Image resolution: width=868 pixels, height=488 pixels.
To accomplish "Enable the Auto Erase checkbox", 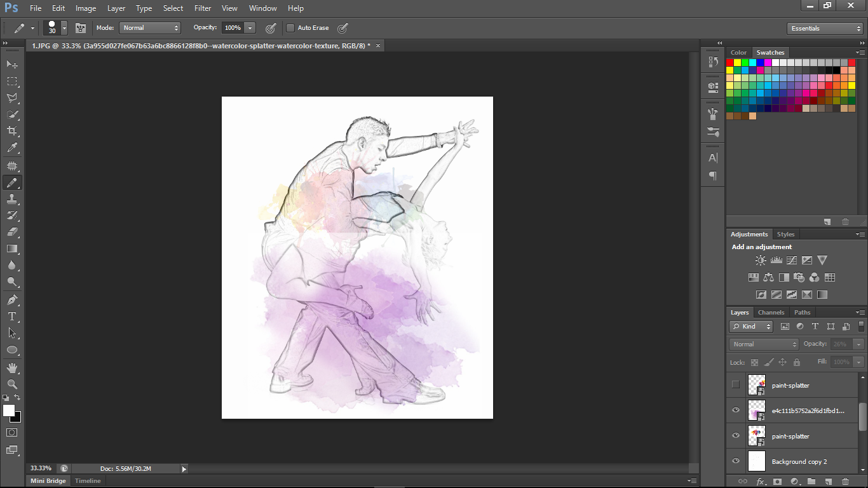I will coord(290,28).
